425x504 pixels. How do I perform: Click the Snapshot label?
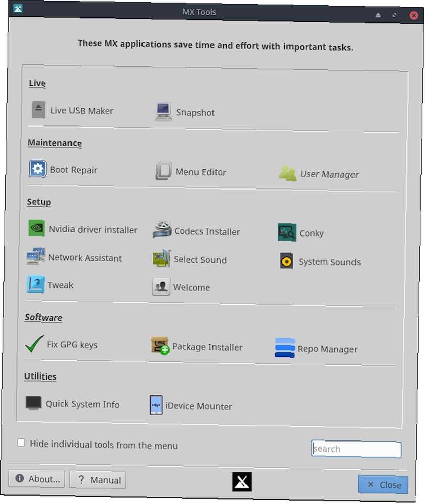[195, 113]
